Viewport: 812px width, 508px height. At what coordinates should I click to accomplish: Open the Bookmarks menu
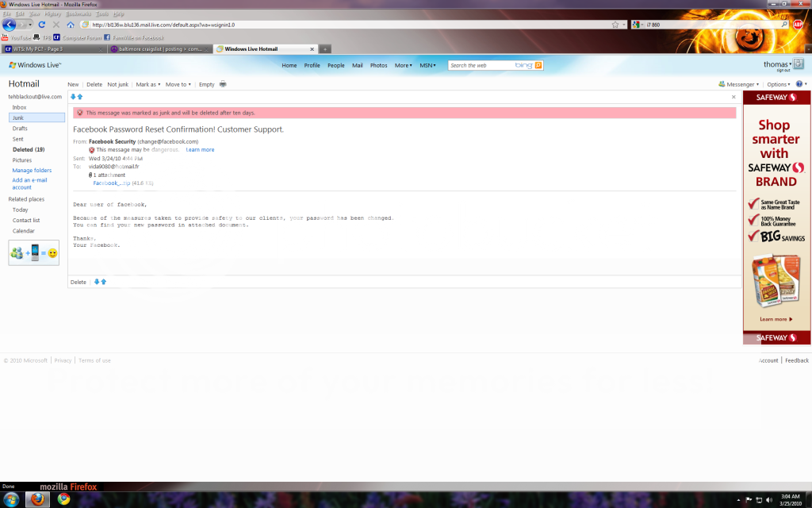click(x=79, y=14)
